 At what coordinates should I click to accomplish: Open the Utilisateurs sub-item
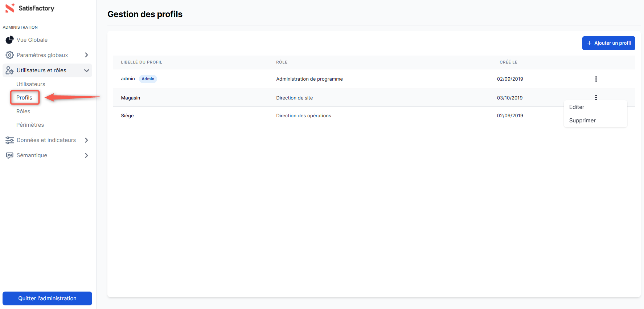(x=31, y=84)
